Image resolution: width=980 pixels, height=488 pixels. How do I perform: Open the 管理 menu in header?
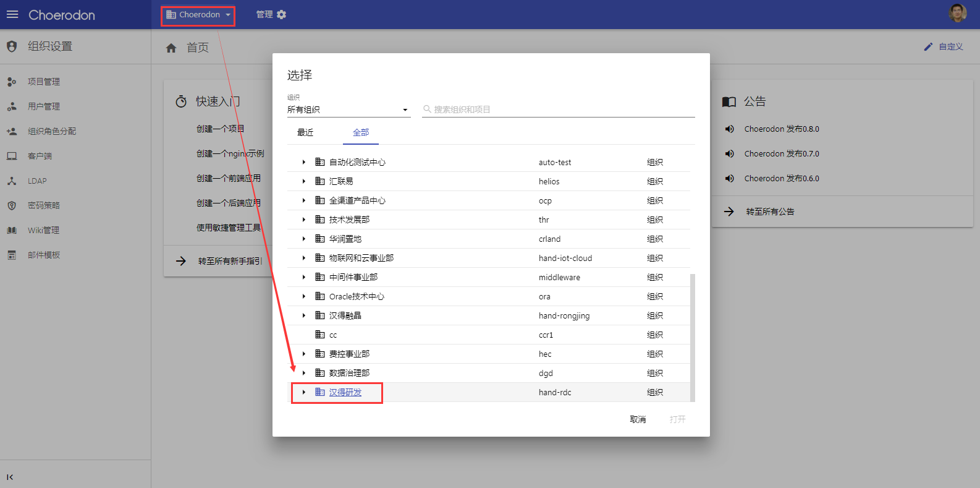271,14
